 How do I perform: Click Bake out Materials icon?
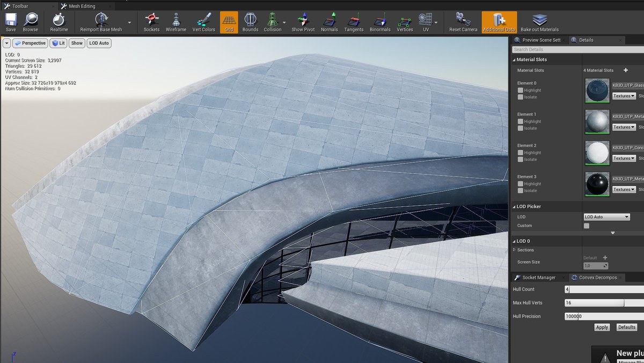539,22
